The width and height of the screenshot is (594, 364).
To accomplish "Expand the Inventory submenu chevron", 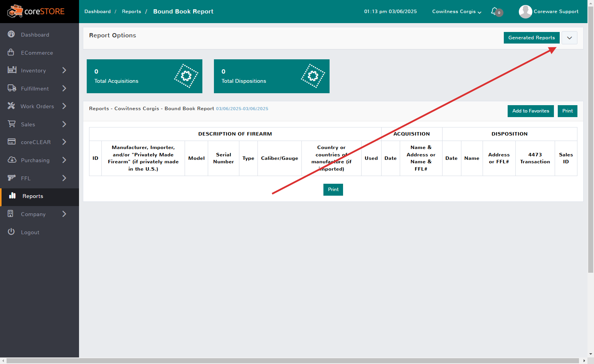I will [x=64, y=70].
